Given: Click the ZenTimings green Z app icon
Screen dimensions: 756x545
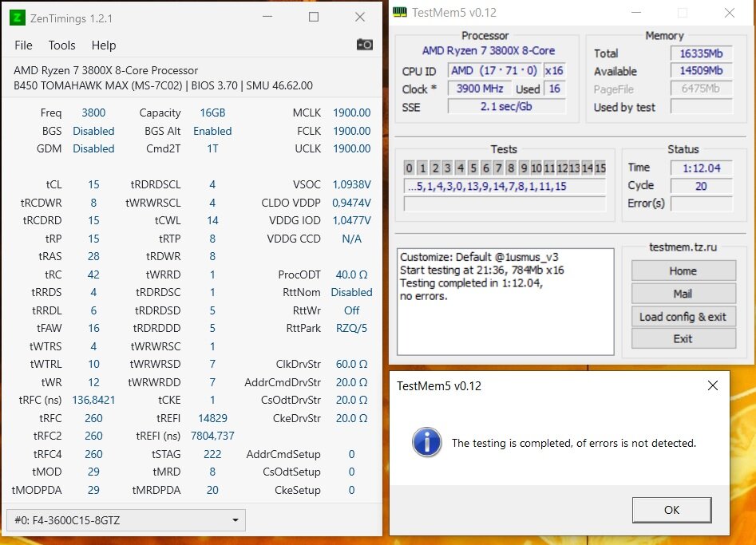Looking at the screenshot, I should pos(17,18).
